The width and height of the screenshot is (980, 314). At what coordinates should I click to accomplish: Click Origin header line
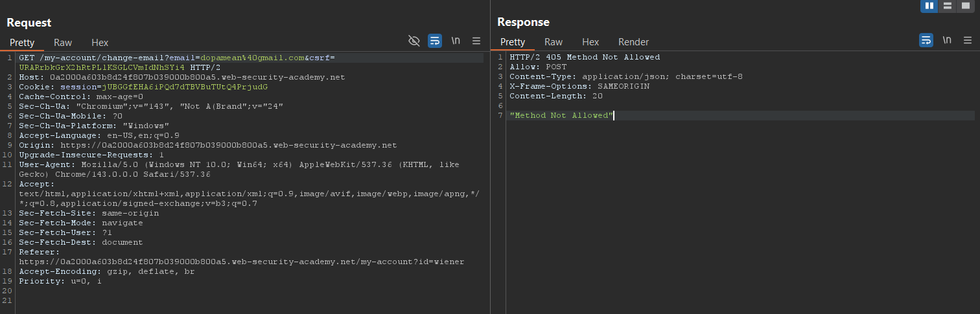[x=207, y=145]
